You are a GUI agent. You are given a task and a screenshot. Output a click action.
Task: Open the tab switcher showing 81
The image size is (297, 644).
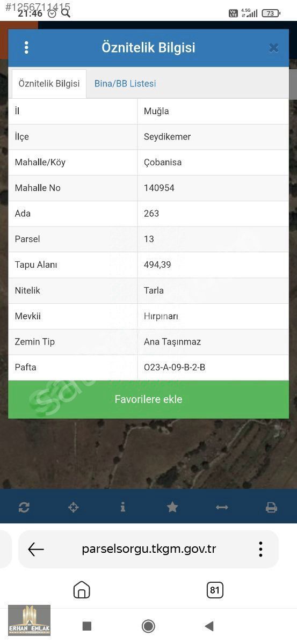click(x=215, y=590)
